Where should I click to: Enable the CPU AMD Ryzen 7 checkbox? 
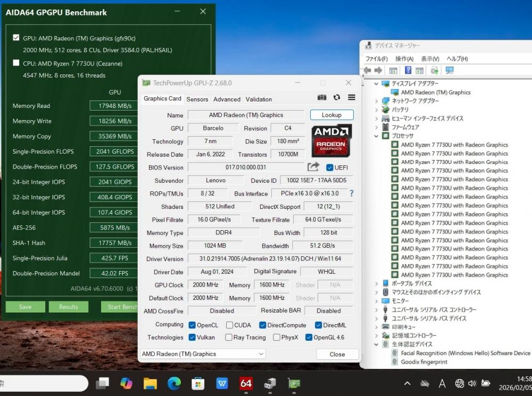point(16,63)
